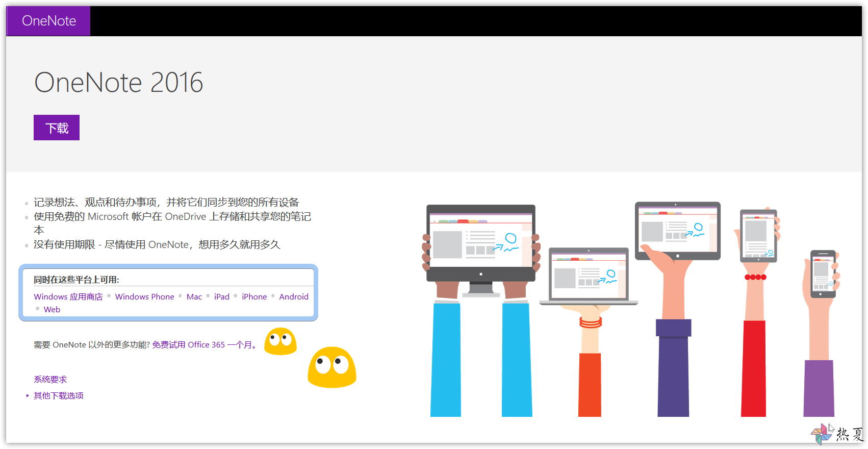Screen dimensions: 868x449
Task: Click the 同时在这些平台上可用 label
Action: point(76,280)
